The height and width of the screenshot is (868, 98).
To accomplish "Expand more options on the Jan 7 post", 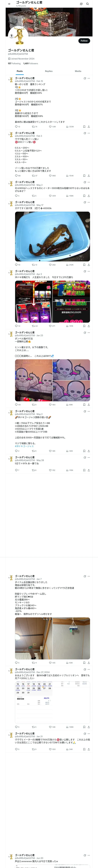I will click(89, 576).
